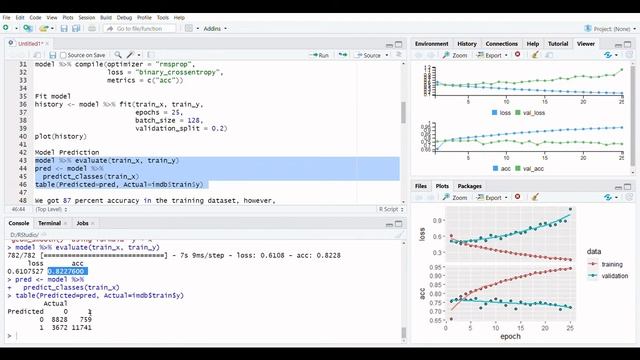
Task: Open the Build menu
Action: (x=106, y=18)
